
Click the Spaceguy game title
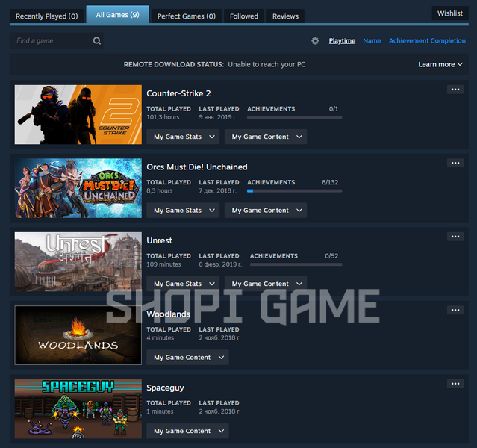pyautogui.click(x=165, y=388)
